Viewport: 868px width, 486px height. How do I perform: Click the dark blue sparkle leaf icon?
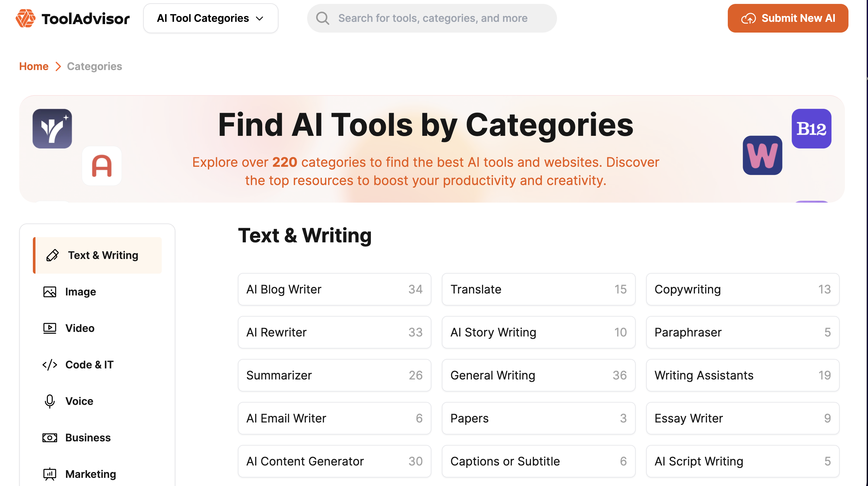(52, 128)
